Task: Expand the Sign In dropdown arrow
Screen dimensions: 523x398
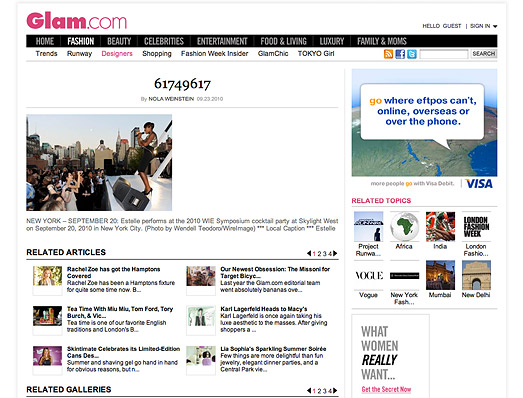Action: [x=495, y=26]
